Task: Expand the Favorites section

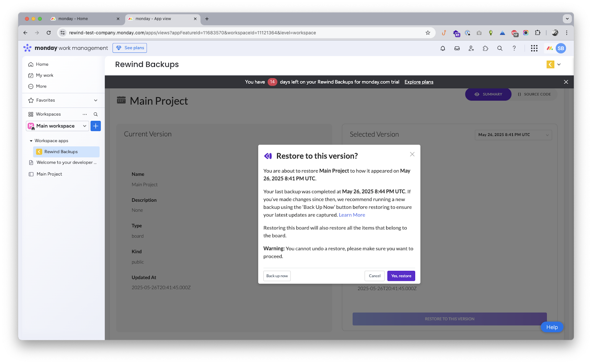Action: 95,100
